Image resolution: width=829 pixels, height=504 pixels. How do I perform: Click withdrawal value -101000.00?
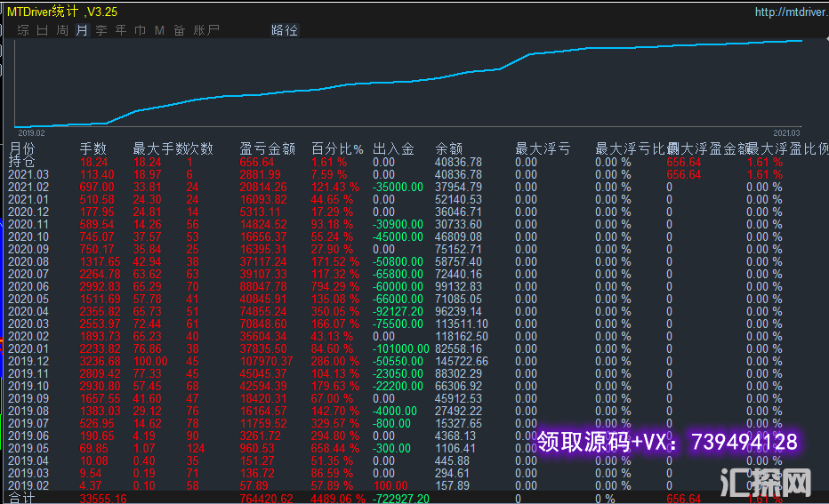point(401,348)
